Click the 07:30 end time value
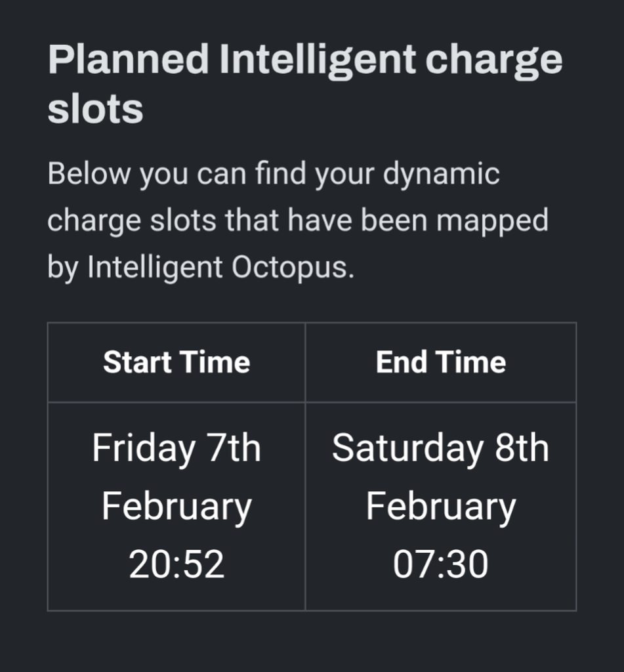624x672 pixels. click(440, 564)
